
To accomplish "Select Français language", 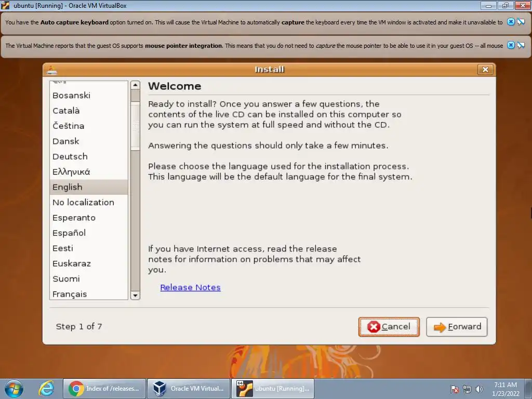I will click(x=88, y=294).
